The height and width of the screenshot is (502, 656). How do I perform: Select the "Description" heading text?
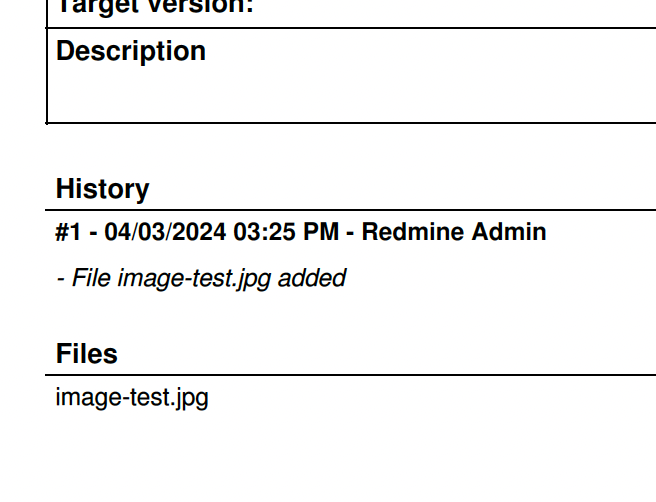click(131, 51)
